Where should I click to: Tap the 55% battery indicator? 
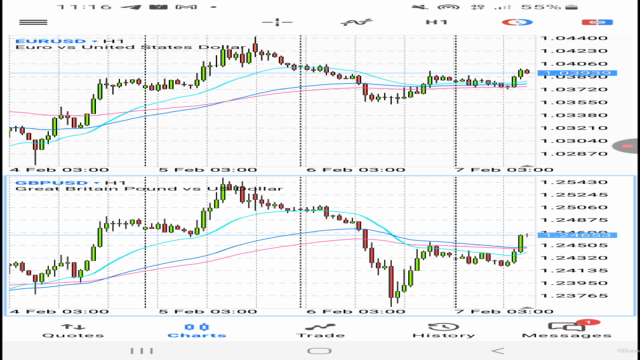(x=549, y=7)
